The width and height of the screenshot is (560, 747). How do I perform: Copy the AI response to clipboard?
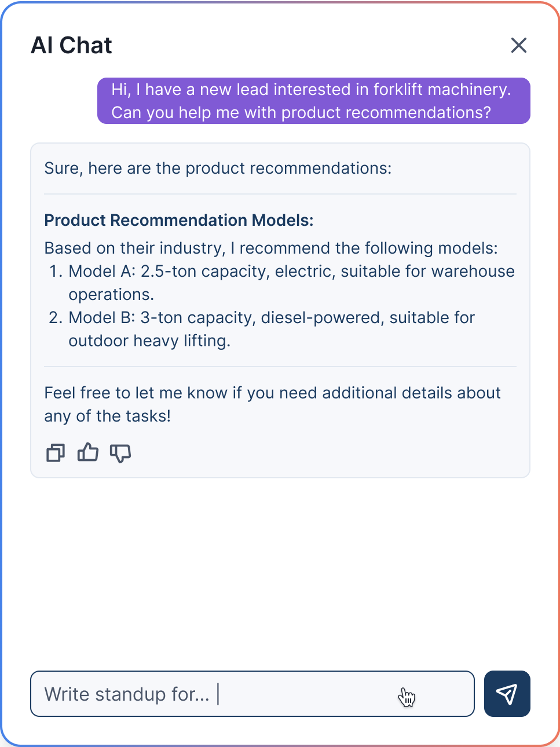(x=56, y=453)
